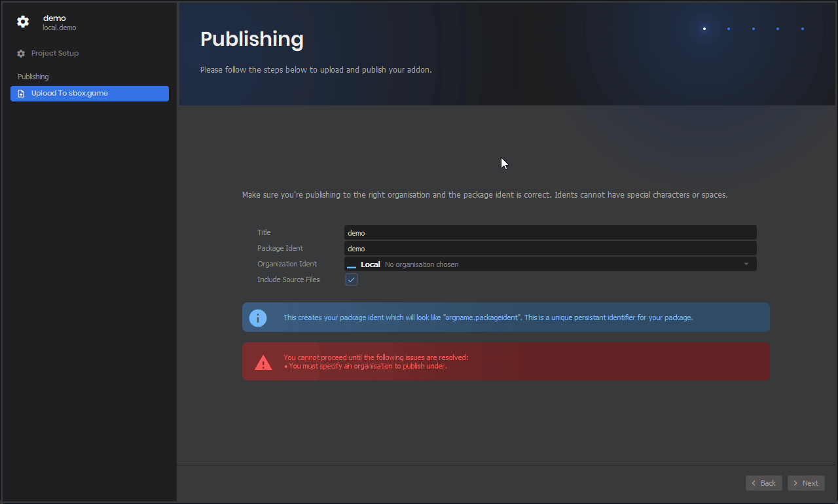Open Project Setup in the sidebar
Image resolution: width=838 pixels, height=504 pixels.
pos(55,54)
